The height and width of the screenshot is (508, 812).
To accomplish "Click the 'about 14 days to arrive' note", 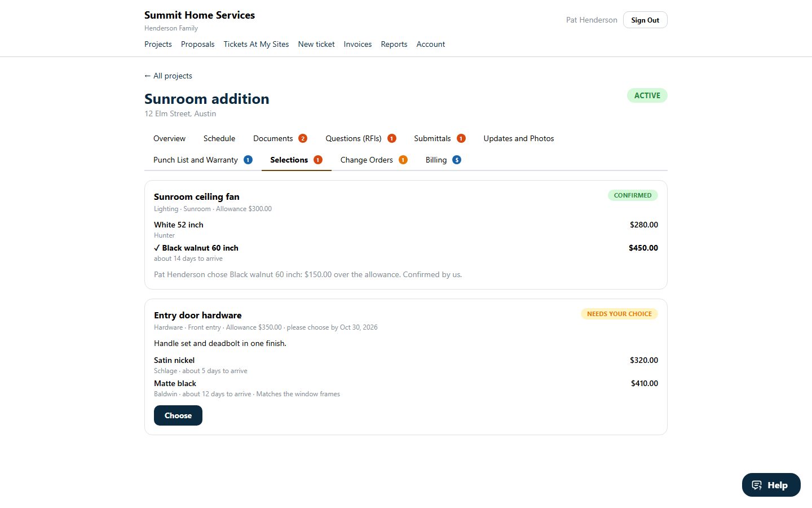I will tap(188, 259).
